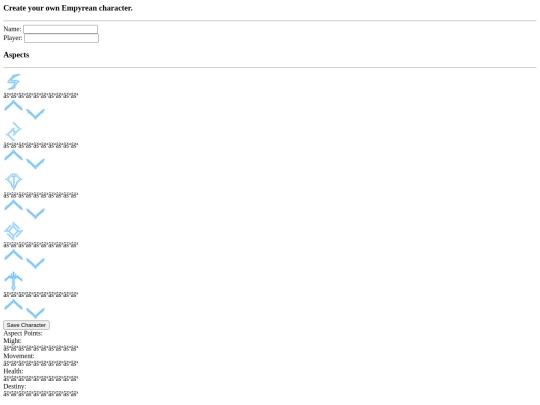The height and width of the screenshot is (405, 540).
Task: Click the 'Player:' label text
Action: click(13, 38)
